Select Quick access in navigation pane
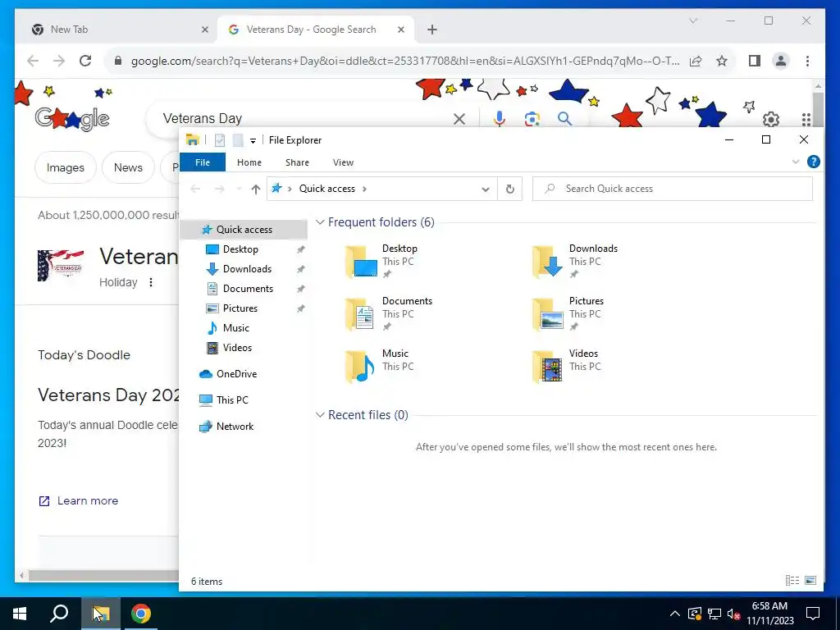The width and height of the screenshot is (840, 630). (x=244, y=230)
